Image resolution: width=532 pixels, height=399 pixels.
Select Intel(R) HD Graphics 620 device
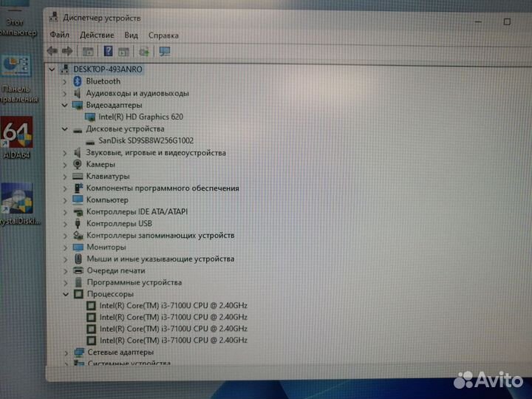point(141,117)
